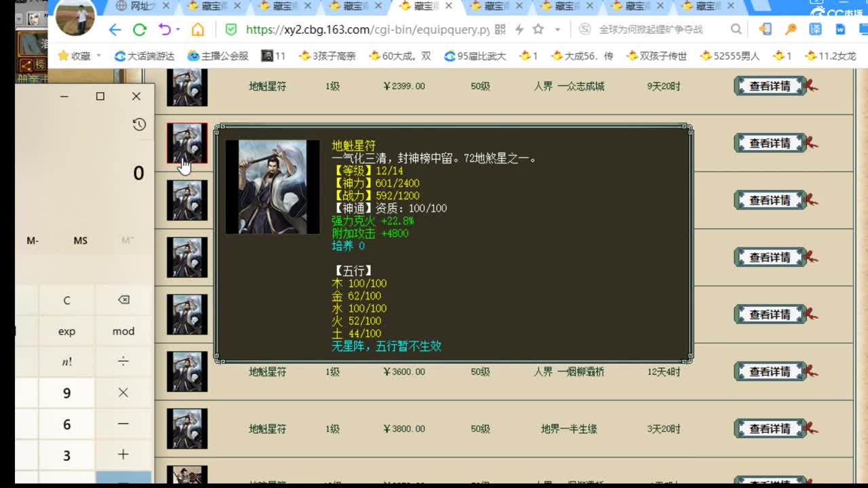
Task: Open the bookmark labeled 11
Action: pos(273,56)
